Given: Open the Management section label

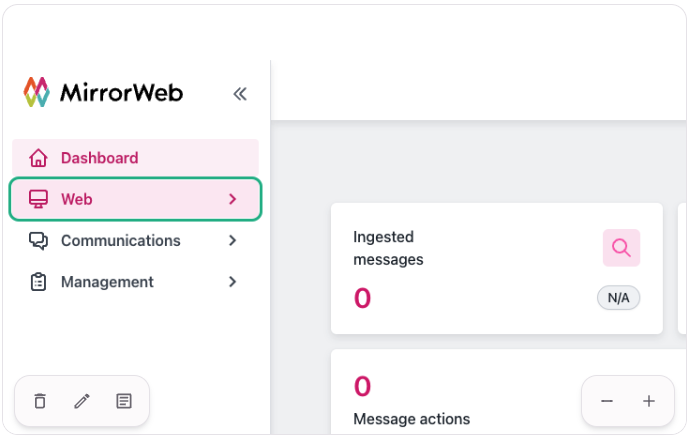Looking at the screenshot, I should point(107,282).
